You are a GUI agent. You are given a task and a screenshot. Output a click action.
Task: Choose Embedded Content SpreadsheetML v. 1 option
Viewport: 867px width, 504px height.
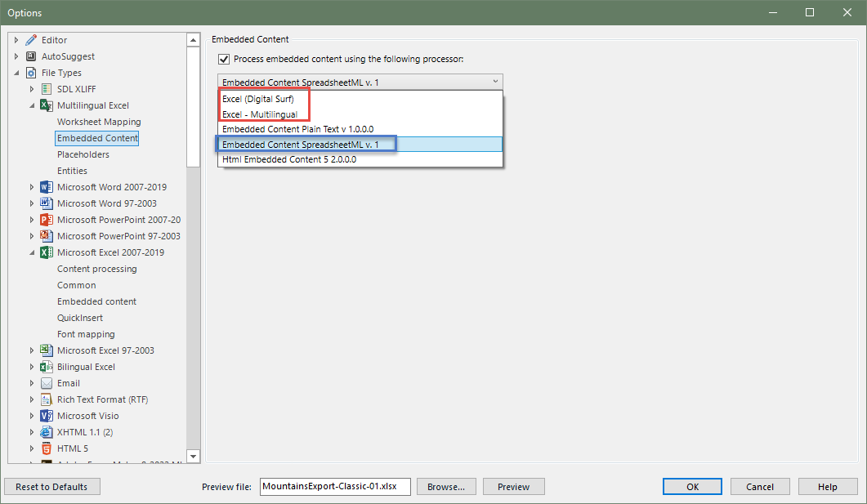coord(360,145)
